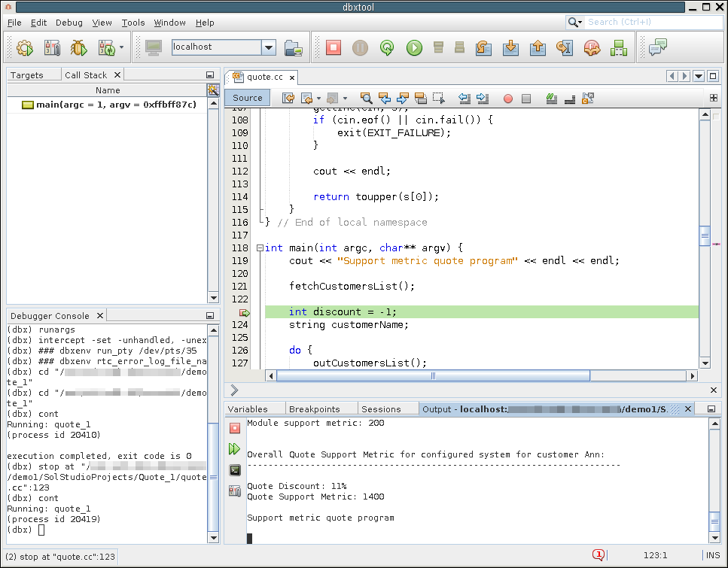
Task: Click the Step Into down-arrow icon
Action: 510,48
